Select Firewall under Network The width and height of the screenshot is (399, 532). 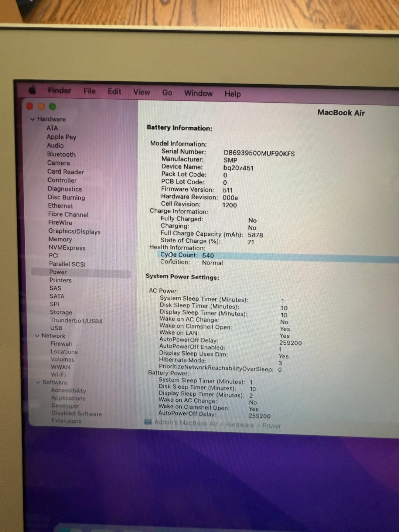tap(61, 344)
